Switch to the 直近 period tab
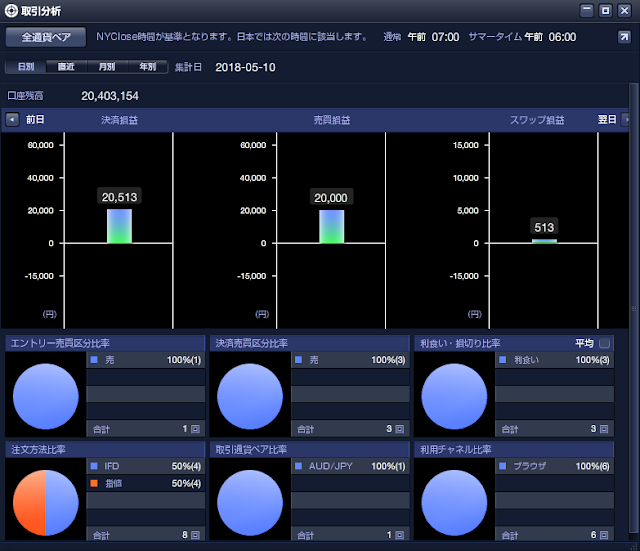This screenshot has width=640, height=551. click(x=67, y=67)
